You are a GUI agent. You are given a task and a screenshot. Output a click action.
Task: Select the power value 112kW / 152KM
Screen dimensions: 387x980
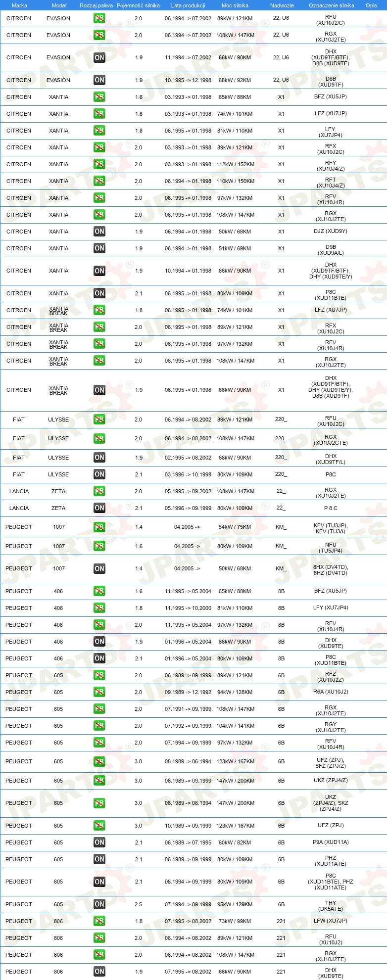point(235,164)
